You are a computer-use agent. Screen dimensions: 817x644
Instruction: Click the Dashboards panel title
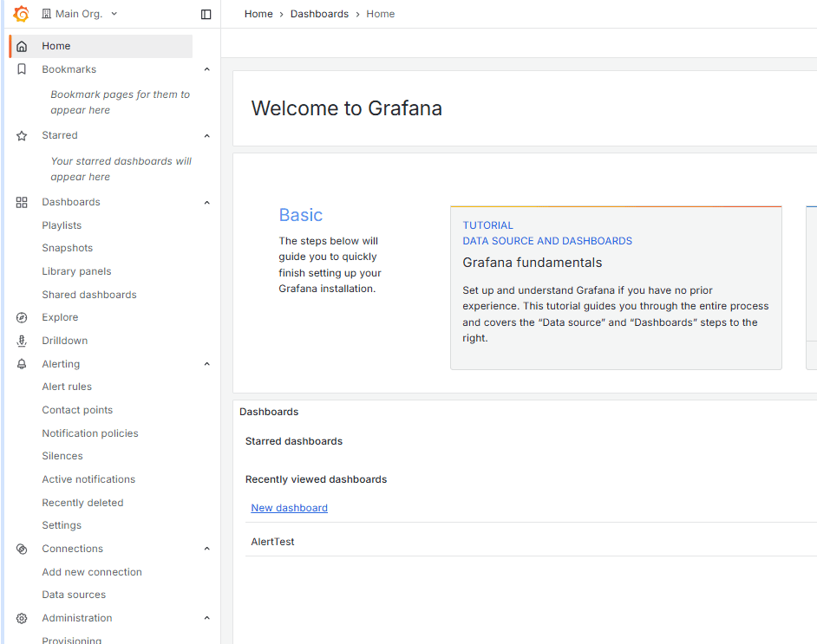[x=269, y=412]
